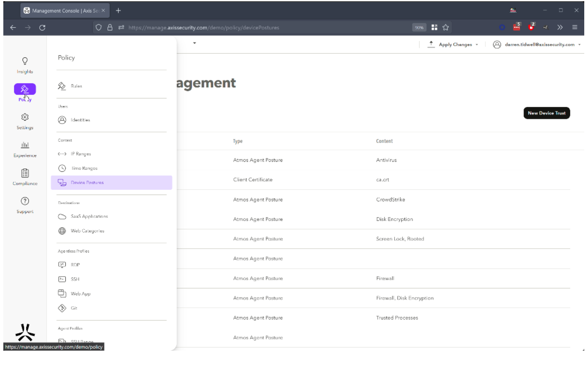Click the Identities user icon

[62, 120]
